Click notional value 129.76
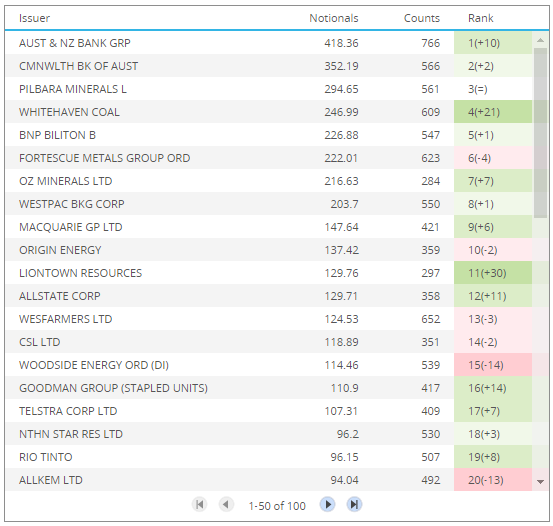 [x=341, y=273]
